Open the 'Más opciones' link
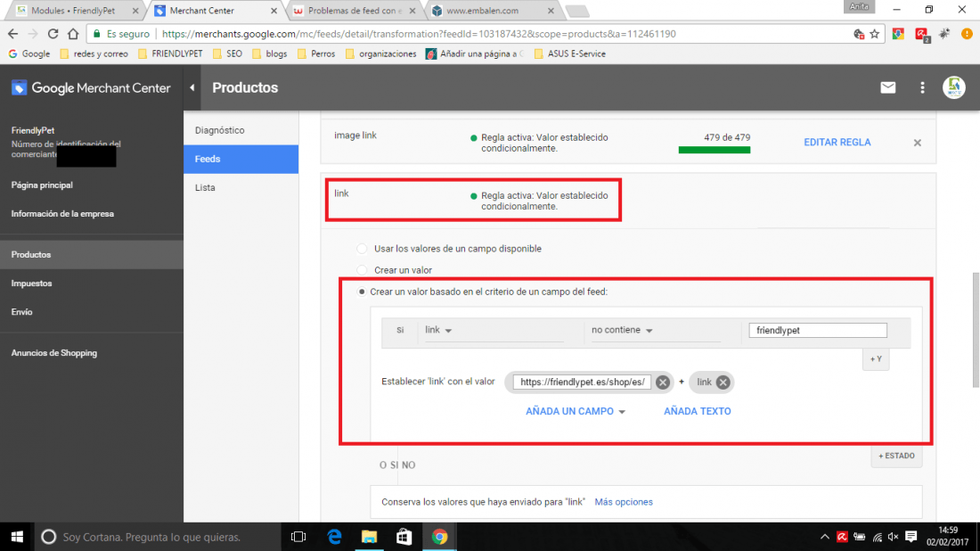The image size is (980, 551). click(x=623, y=502)
